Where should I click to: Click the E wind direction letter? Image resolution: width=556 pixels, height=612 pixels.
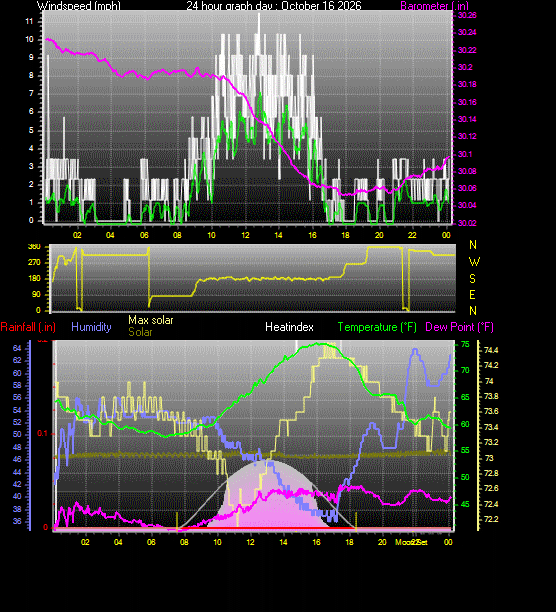[472, 295]
